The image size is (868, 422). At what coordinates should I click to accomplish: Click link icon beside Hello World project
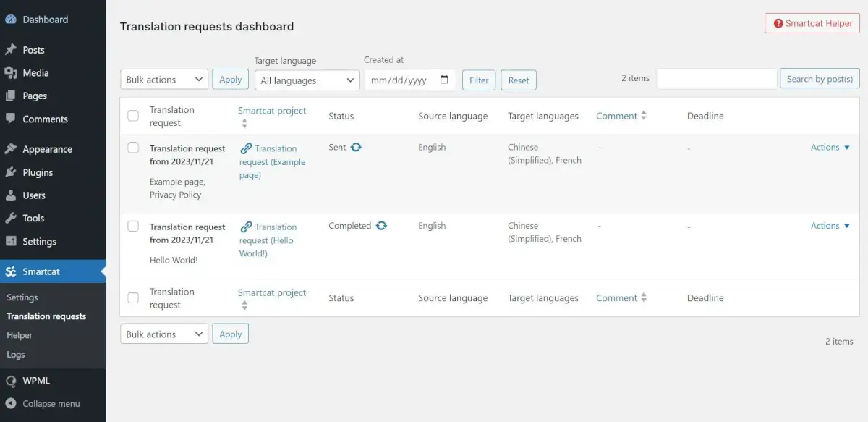tap(246, 227)
